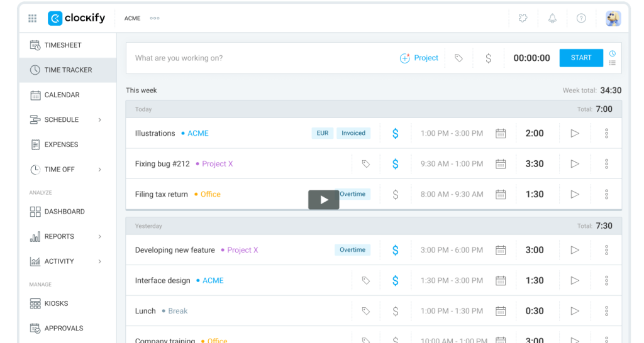Click Project X on Fixing bug #212 entry
This screenshot has width=644, height=343.
pos(217,164)
